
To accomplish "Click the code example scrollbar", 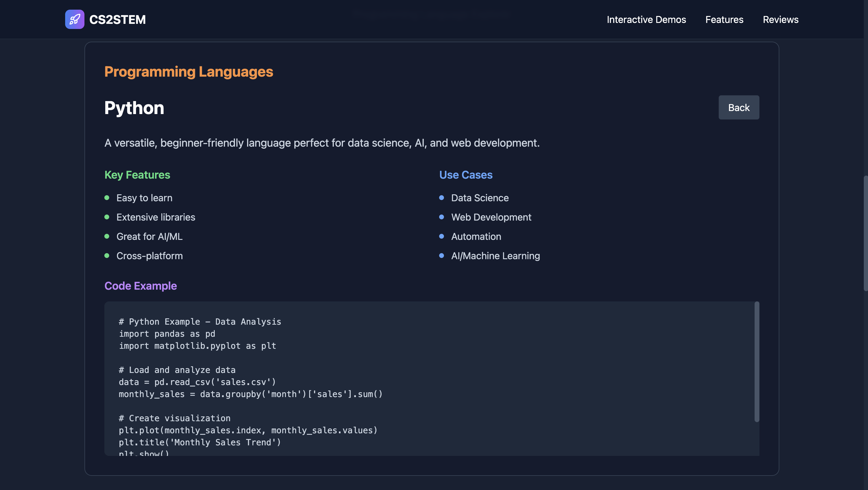I will (756, 361).
